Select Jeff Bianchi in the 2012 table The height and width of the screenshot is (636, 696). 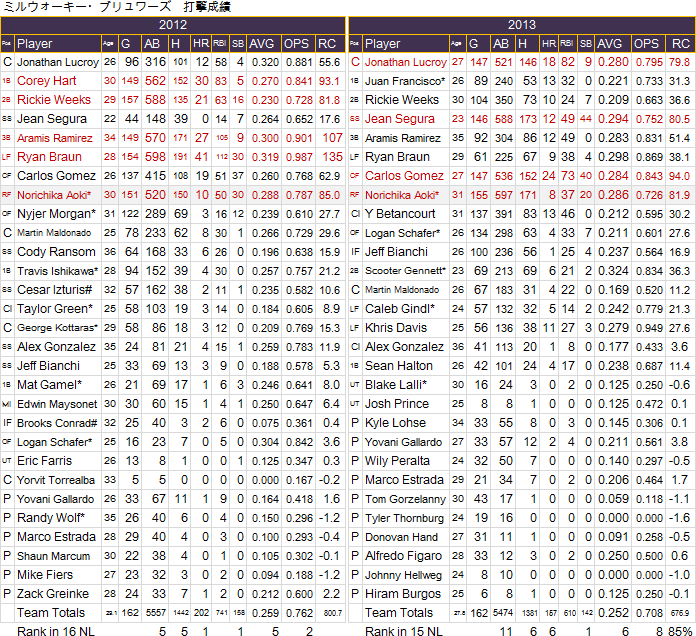[48, 366]
